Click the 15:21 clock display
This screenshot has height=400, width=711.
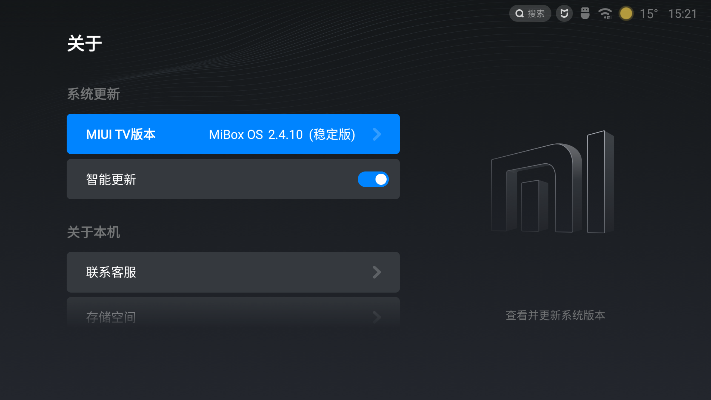[x=682, y=14]
